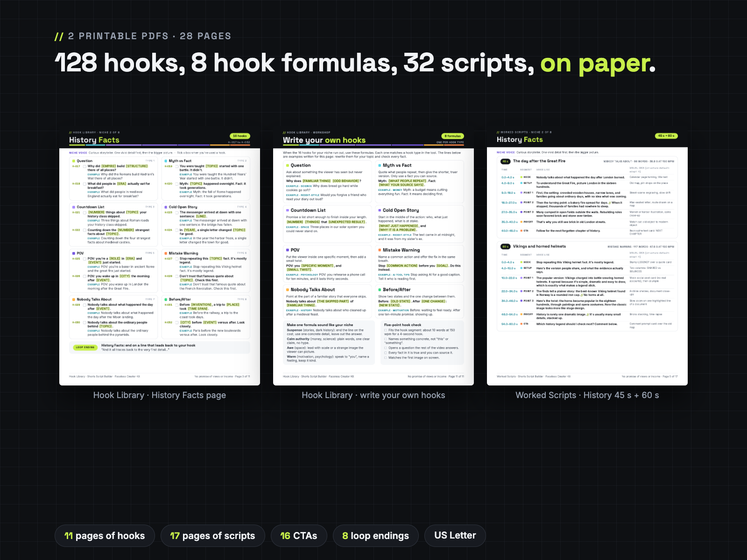
Task: Tick the checkbox for hook H-018
Action: point(85,184)
